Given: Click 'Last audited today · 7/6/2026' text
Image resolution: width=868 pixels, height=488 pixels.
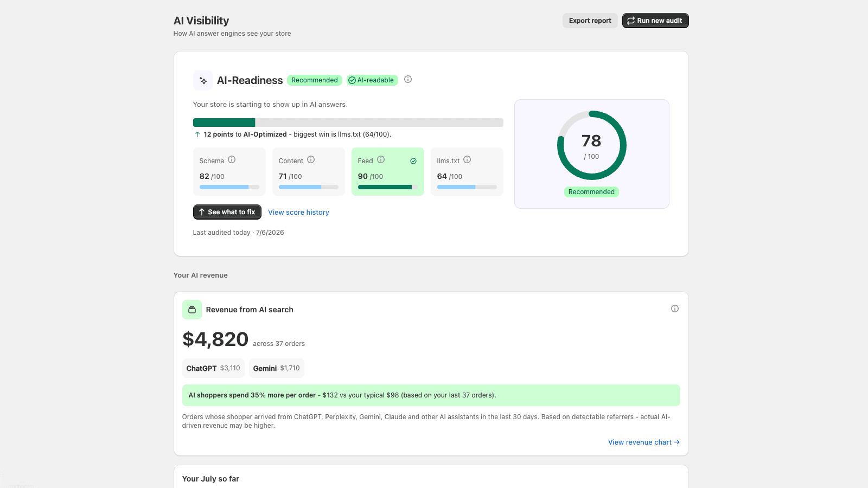Looking at the screenshot, I should (239, 233).
